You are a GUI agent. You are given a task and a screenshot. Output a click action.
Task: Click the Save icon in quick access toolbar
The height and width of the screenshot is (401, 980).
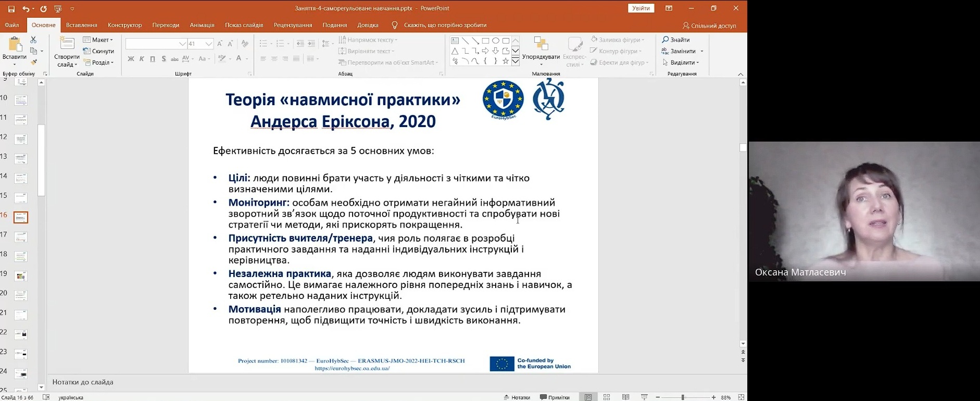(11, 9)
